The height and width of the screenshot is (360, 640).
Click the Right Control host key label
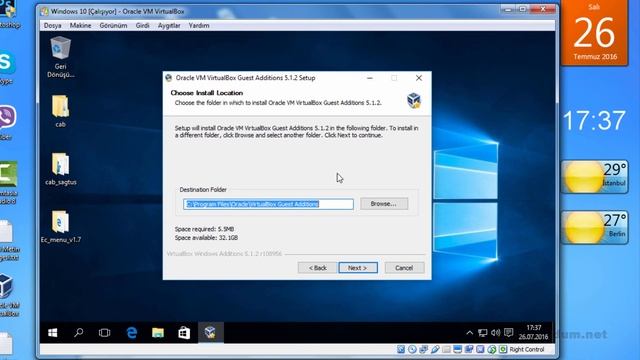527,349
